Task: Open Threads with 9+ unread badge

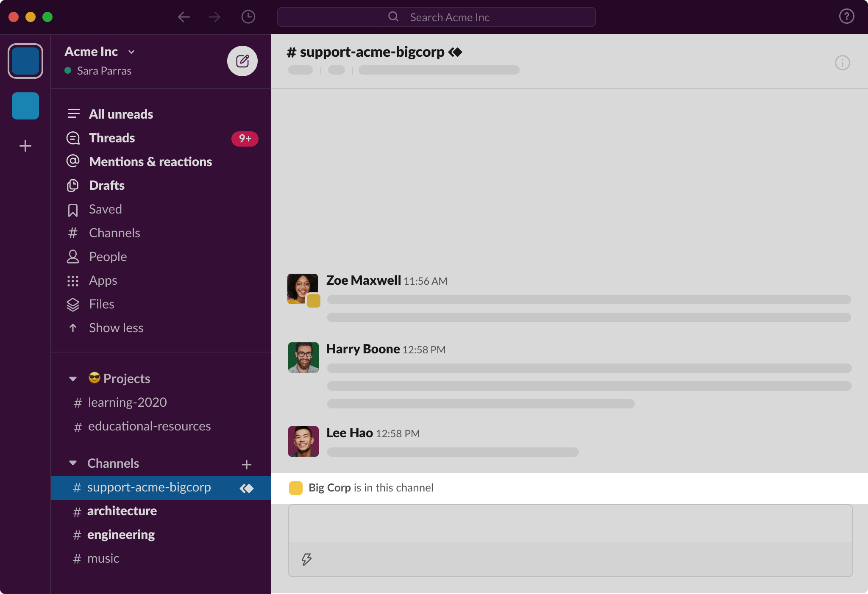Action: (x=112, y=138)
